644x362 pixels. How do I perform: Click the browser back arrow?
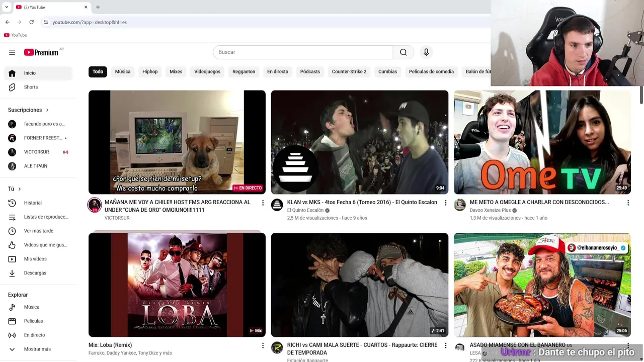click(x=7, y=22)
